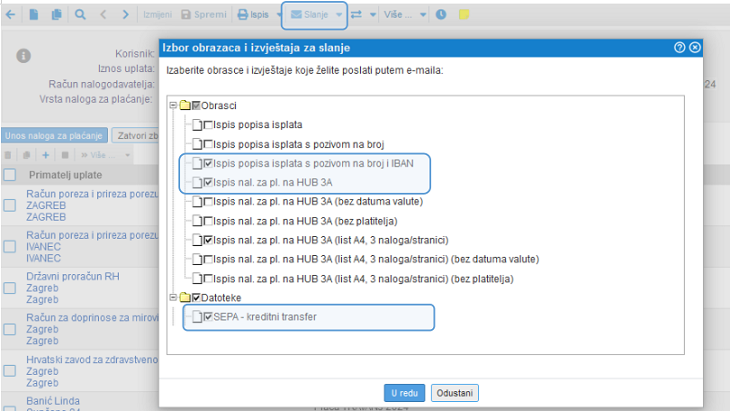Click the Obrasci folder icon
The width and height of the screenshot is (730, 411).
point(185,105)
